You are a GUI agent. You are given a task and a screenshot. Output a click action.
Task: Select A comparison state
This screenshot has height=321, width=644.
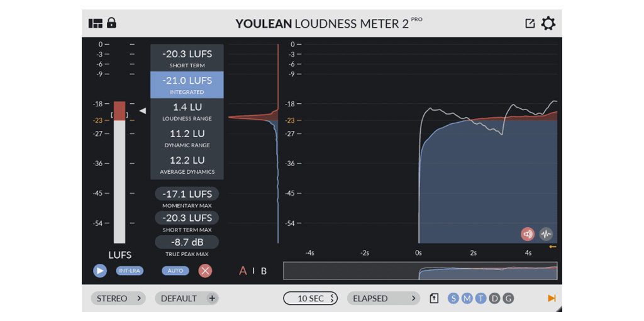point(243,271)
